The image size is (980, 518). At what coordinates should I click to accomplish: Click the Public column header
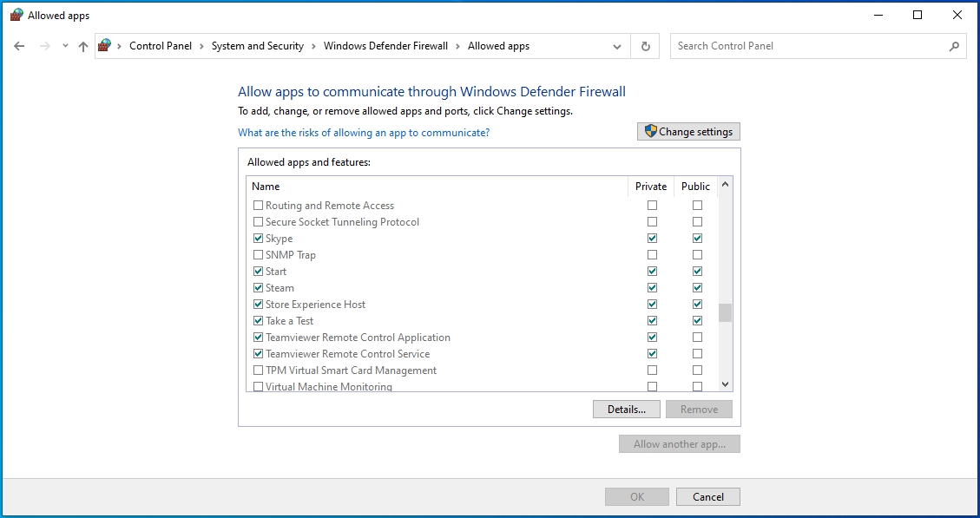click(x=695, y=187)
